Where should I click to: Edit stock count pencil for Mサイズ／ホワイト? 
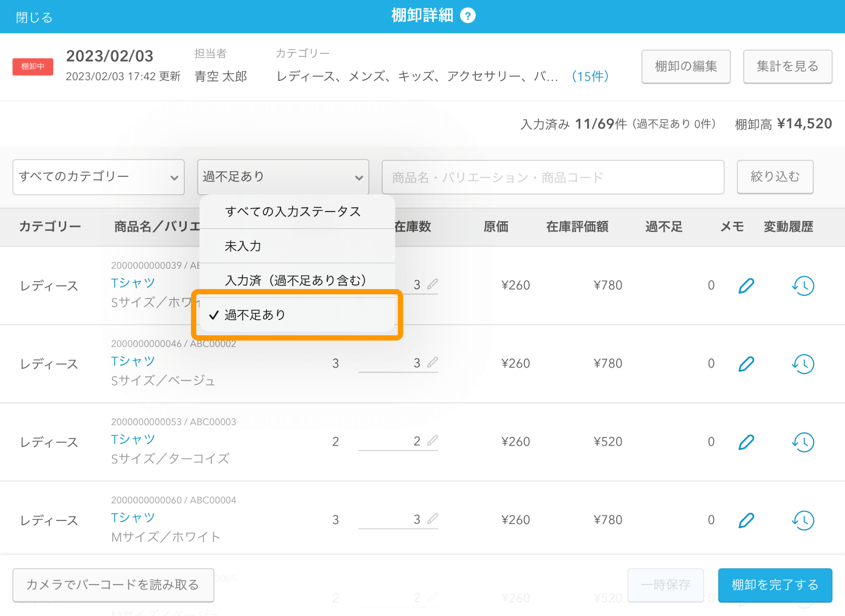(x=433, y=519)
